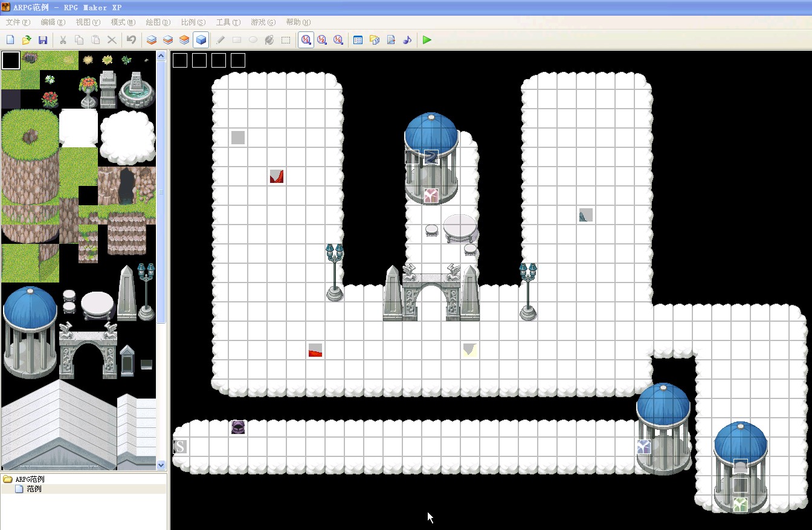The height and width of the screenshot is (530, 812).
Task: Open the Sound Test music note icon
Action: [x=407, y=40]
